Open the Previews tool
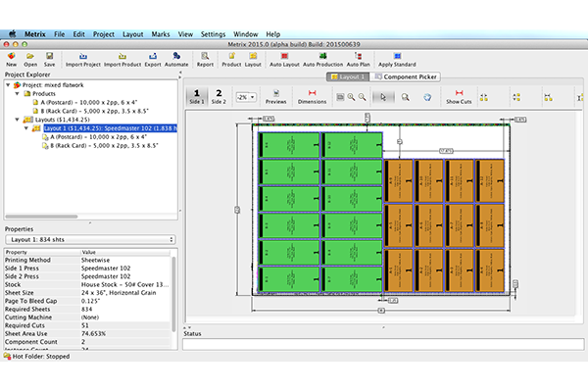Viewport: 588px width, 392px height. click(x=276, y=96)
